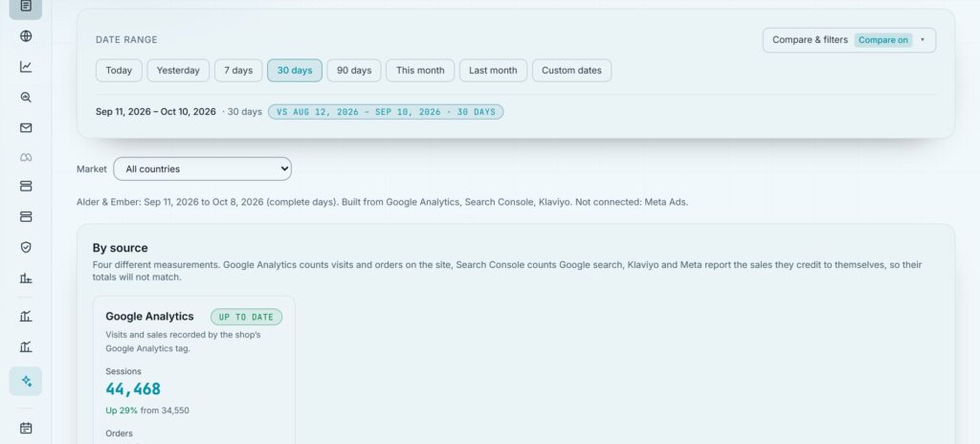The image size is (980, 444).
Task: Select the Yesterday date range
Action: (x=178, y=71)
